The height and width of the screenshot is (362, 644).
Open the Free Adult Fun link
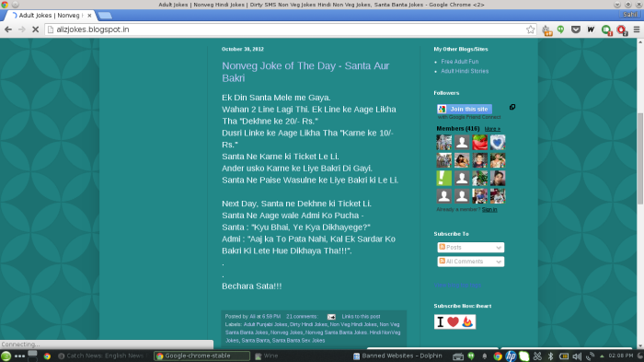(460, 62)
